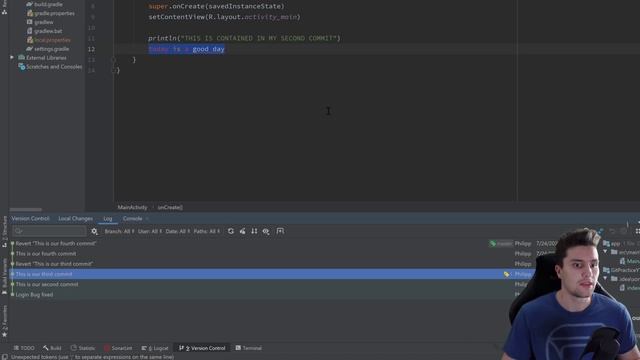Click the project tree horizontal scrollbar

[x=26, y=210]
